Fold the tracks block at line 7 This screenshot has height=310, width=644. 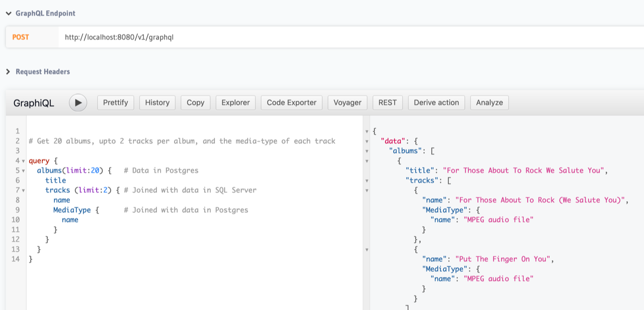click(x=23, y=190)
